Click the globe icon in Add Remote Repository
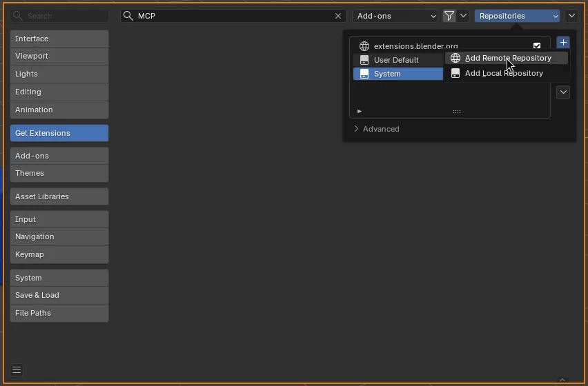 (455, 58)
